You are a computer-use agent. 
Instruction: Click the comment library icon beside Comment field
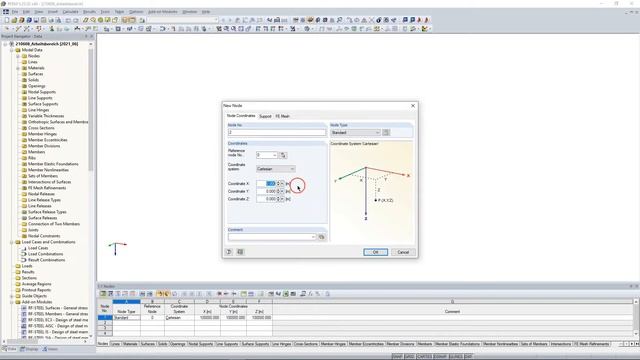(322, 237)
